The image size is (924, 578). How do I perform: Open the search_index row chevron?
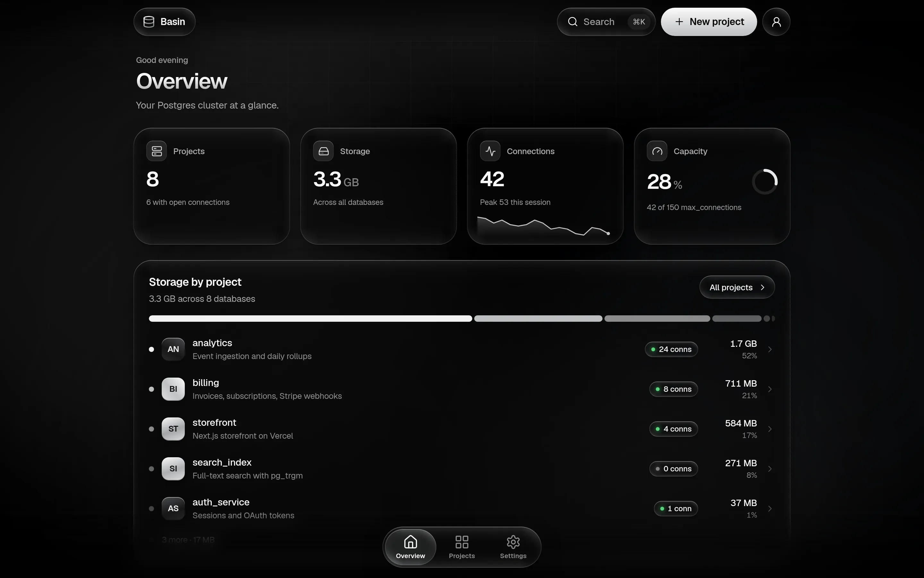[770, 468]
